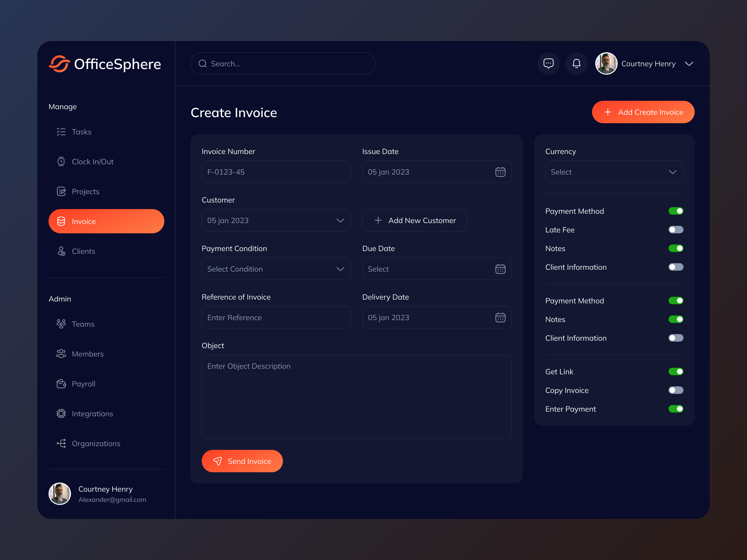This screenshot has height=560, width=747.
Task: Open Projects from the sidebar icon
Action: (61, 191)
